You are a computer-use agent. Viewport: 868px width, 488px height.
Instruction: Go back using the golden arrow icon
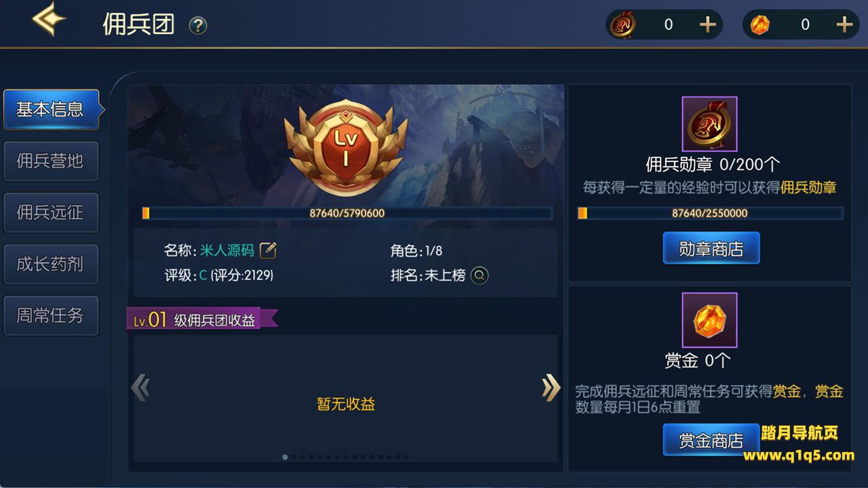[x=48, y=19]
